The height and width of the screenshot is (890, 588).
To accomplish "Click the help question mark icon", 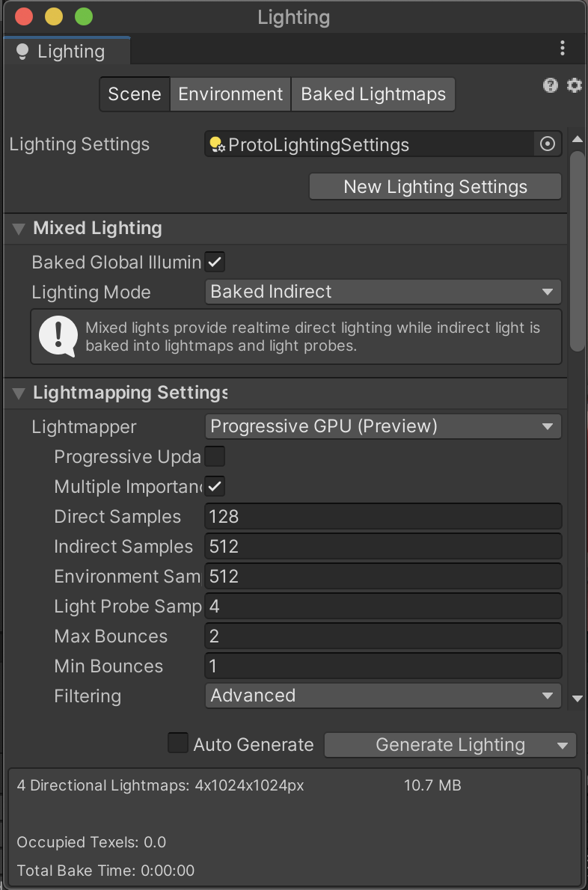I will (x=551, y=85).
